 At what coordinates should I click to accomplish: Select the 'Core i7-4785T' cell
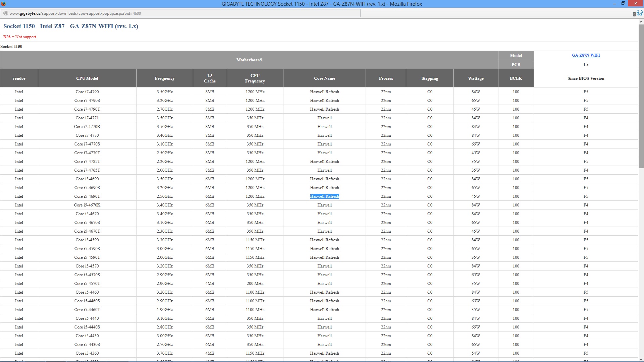coord(87,162)
